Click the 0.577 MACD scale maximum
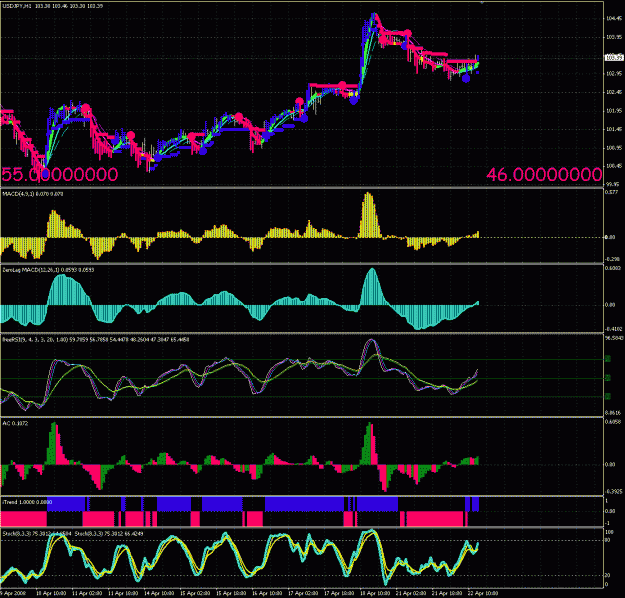This screenshot has width=625, height=598. [612, 192]
